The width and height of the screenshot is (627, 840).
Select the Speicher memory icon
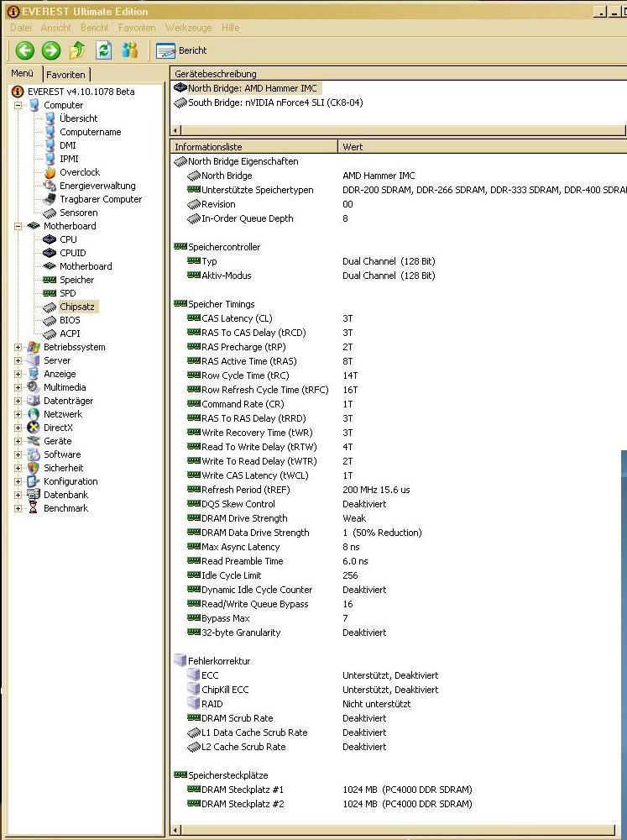[50, 280]
